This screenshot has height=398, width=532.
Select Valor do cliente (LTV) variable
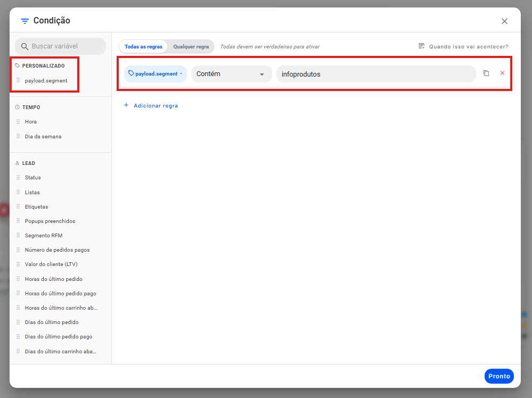[x=51, y=264]
